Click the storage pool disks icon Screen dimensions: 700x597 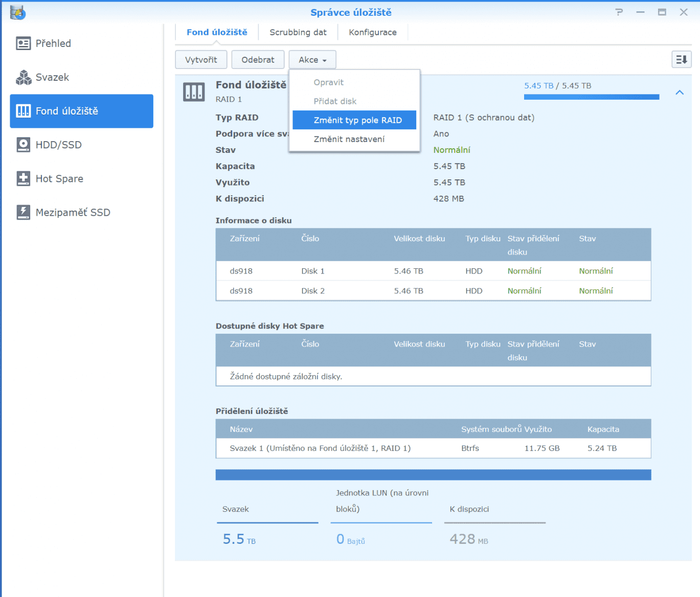(194, 92)
